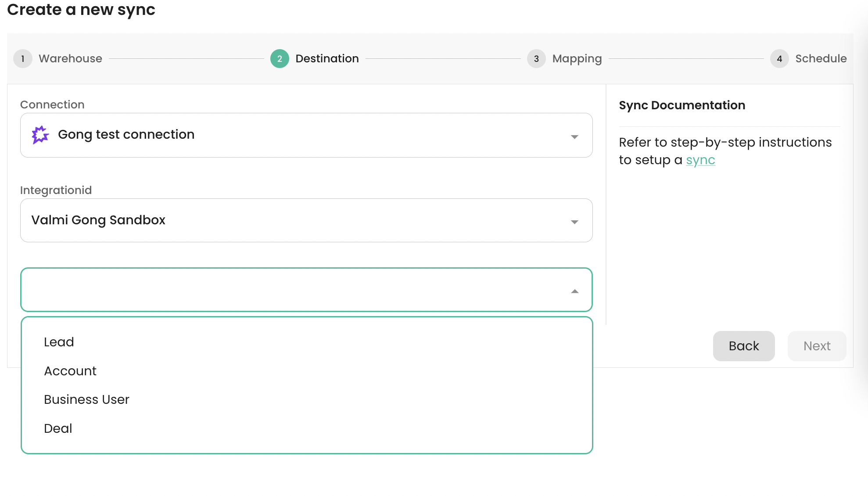Screen dimensions: 868x496
Task: Click the Gong logo icon in Connection field
Action: (40, 135)
